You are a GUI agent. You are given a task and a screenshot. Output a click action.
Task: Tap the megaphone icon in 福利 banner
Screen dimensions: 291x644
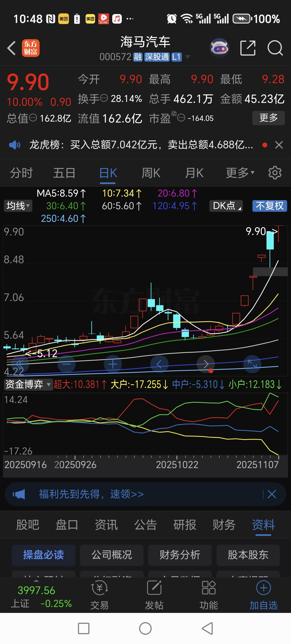(x=19, y=494)
